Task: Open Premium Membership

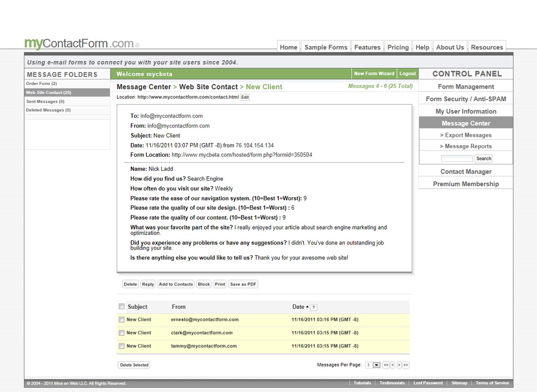Action: 466,184
